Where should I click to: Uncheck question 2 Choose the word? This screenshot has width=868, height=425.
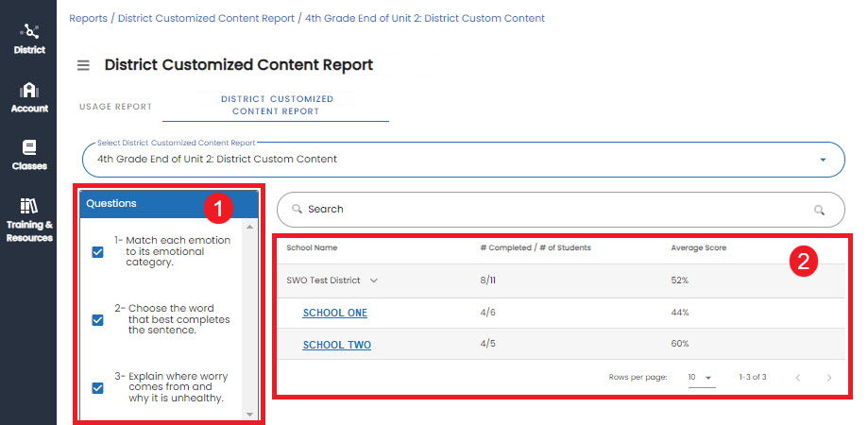pos(97,320)
